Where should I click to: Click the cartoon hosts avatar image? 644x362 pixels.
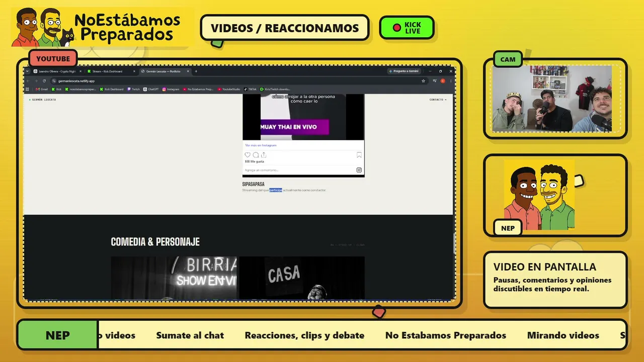coord(539,195)
